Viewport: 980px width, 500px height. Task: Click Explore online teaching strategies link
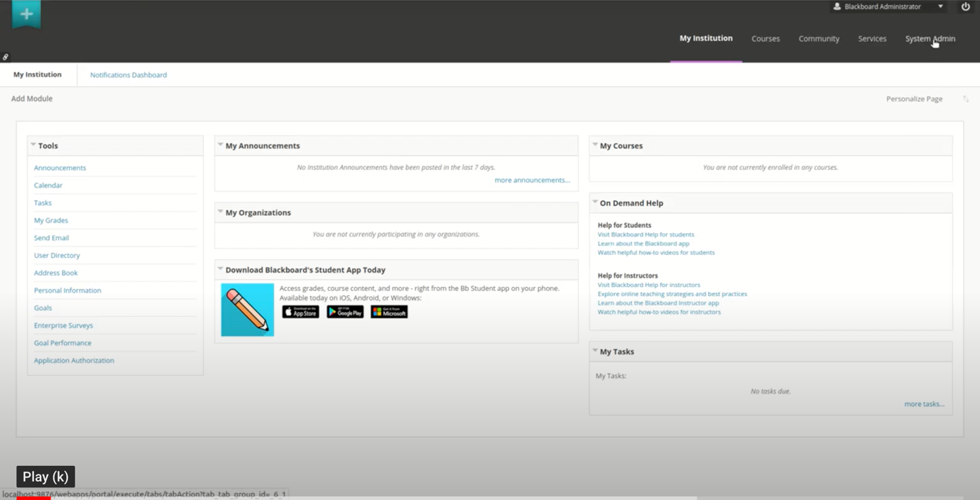672,294
